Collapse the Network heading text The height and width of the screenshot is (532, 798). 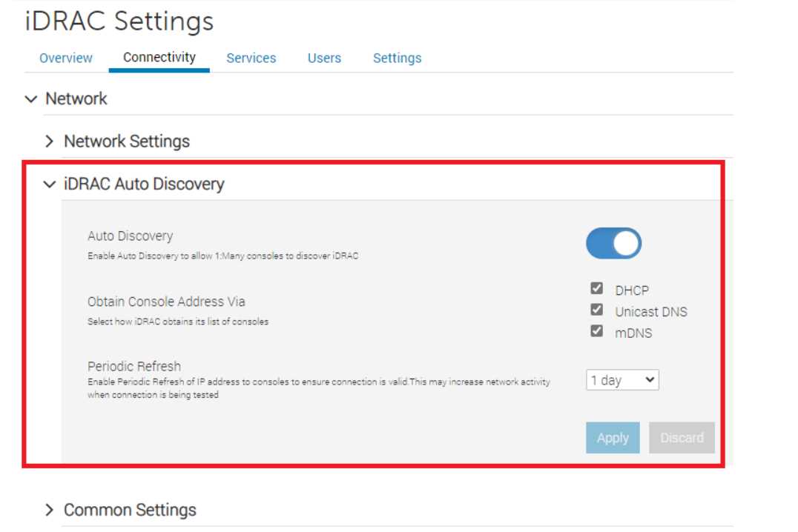pos(76,99)
